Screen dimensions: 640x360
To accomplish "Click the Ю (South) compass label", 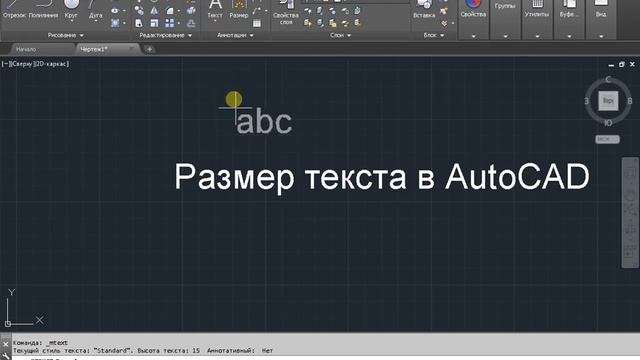I will (x=608, y=123).
